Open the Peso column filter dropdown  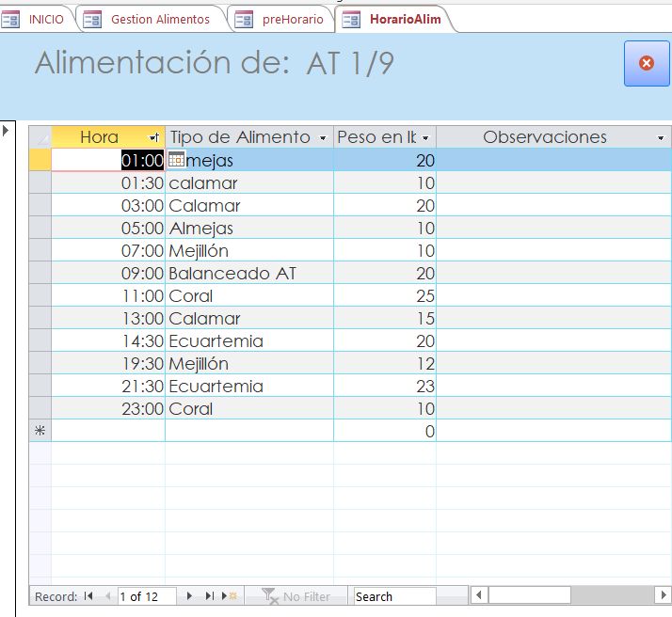425,138
